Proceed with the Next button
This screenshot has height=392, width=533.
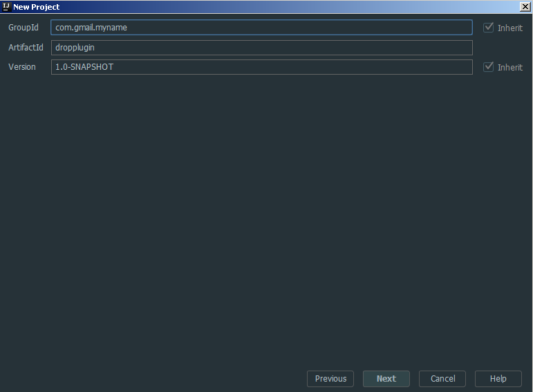pos(386,379)
